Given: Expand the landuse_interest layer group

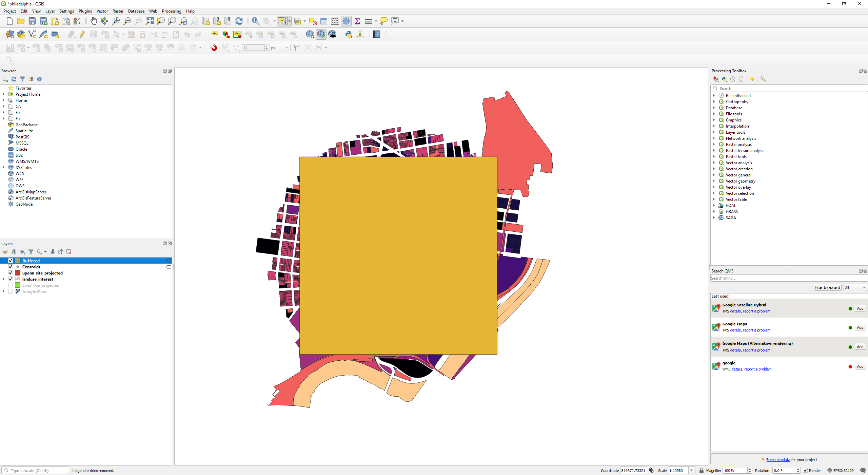Looking at the screenshot, I should [4, 279].
